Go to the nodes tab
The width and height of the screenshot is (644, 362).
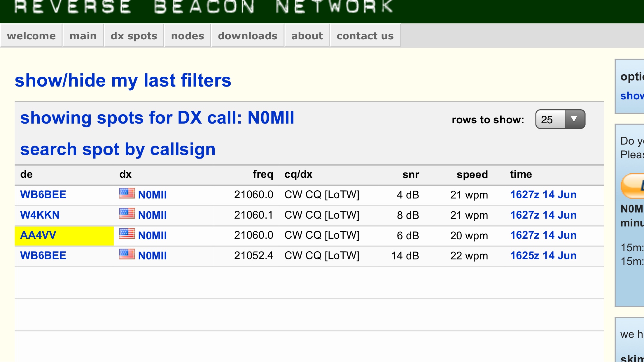point(188,36)
